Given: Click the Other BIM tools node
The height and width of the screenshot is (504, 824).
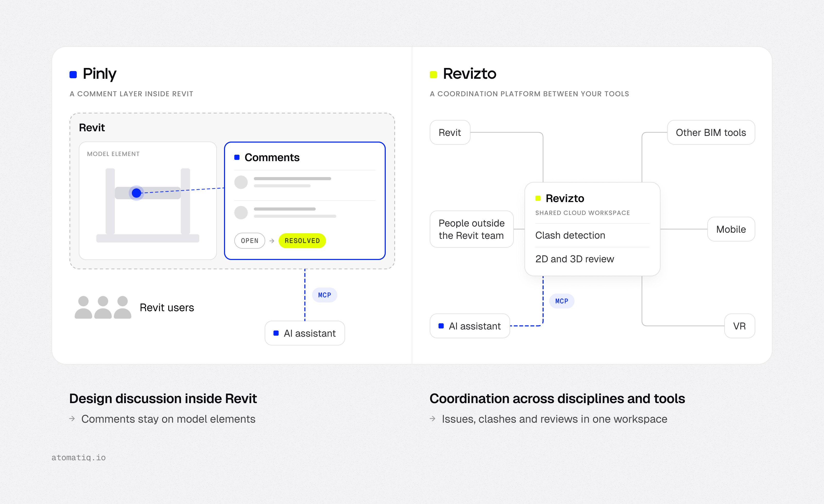Looking at the screenshot, I should tap(711, 132).
